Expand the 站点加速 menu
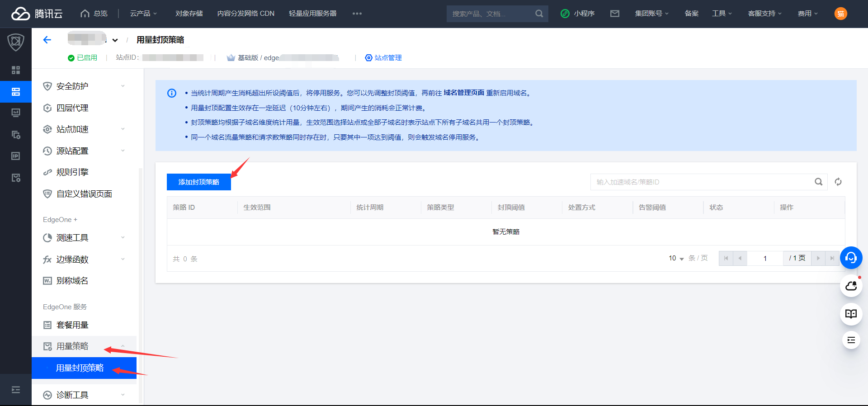Viewport: 868px width, 406px height. tap(84, 129)
